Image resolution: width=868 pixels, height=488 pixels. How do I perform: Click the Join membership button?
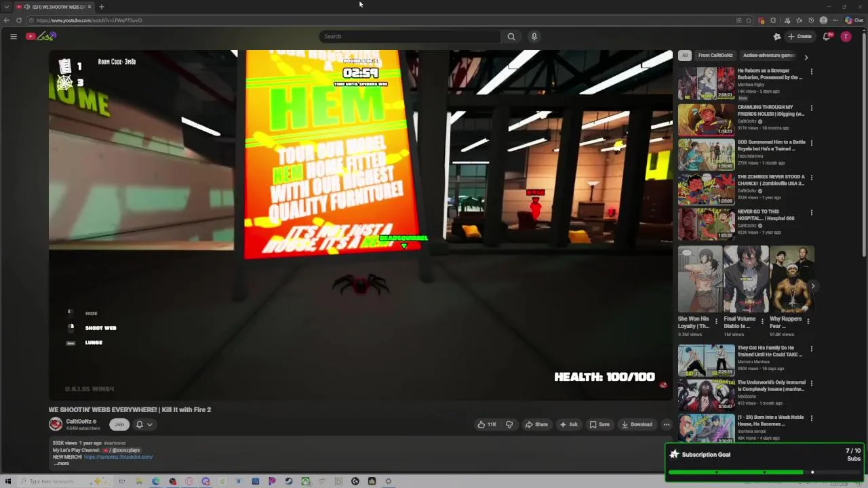(x=119, y=424)
